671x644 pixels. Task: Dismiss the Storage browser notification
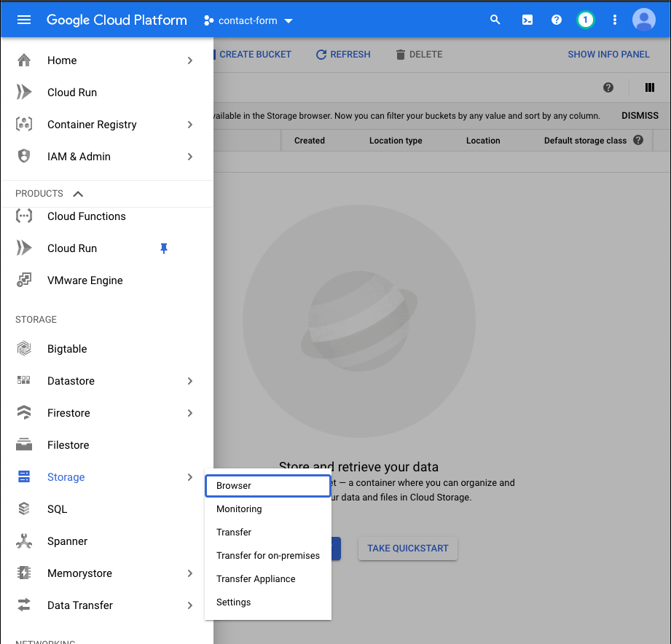click(x=639, y=115)
